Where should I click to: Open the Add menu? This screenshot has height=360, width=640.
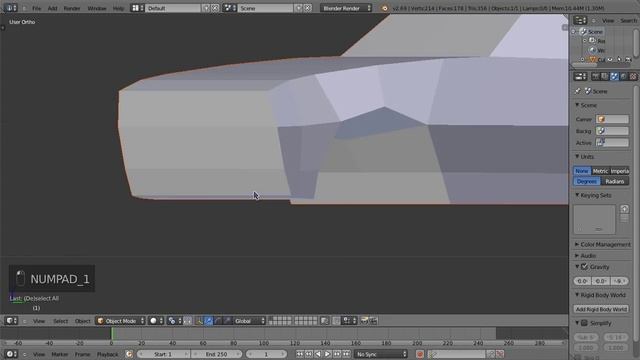pyautogui.click(x=53, y=8)
